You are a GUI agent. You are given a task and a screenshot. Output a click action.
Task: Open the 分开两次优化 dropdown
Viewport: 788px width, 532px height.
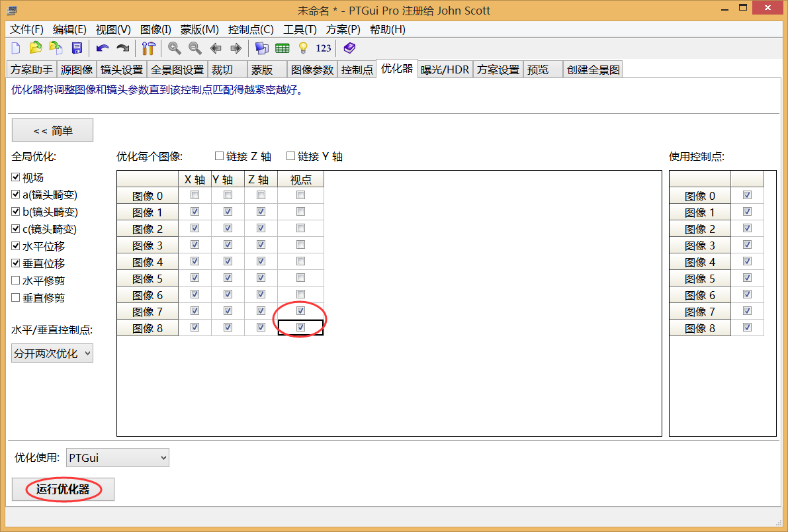52,353
